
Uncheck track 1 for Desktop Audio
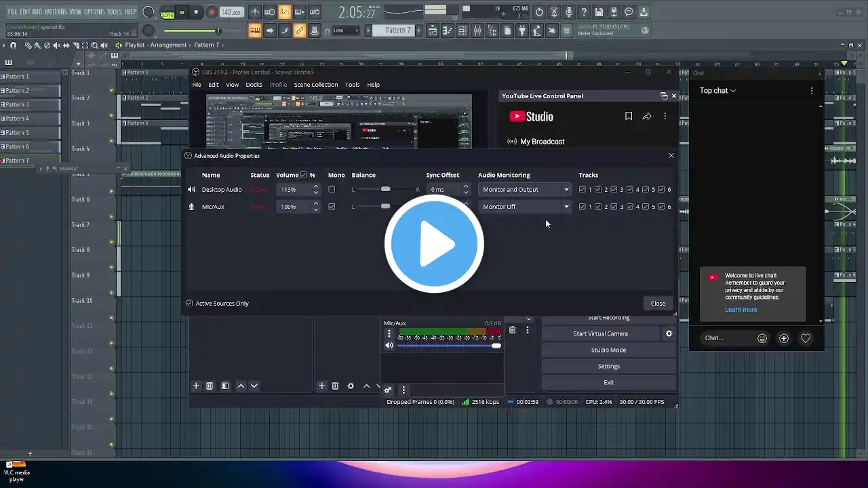tap(583, 190)
